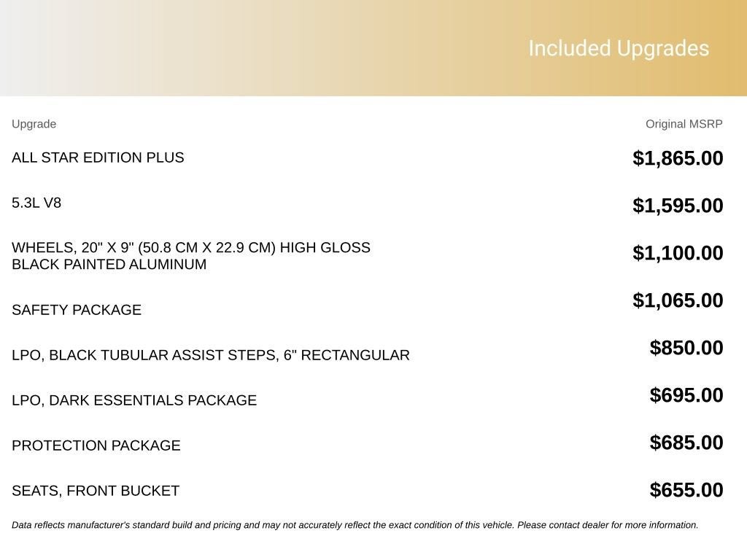Select the Upgrade column header

pyautogui.click(x=34, y=124)
